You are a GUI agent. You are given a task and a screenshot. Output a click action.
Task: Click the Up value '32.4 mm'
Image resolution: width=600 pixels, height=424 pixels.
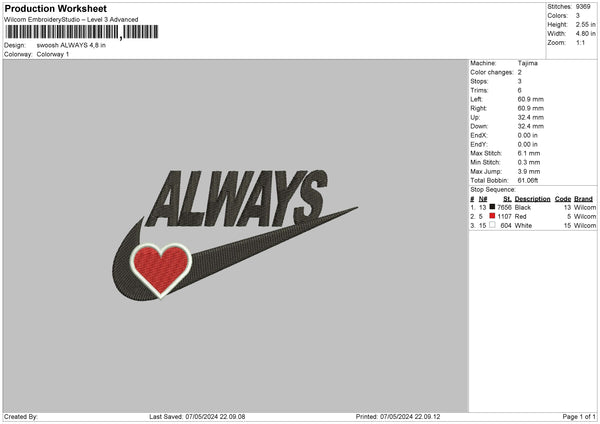(x=530, y=117)
